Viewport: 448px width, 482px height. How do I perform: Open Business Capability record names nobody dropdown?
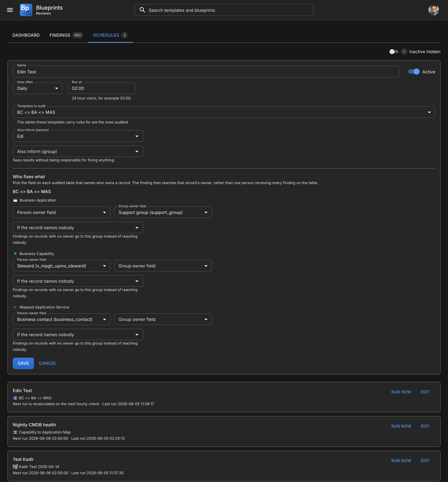(78, 281)
